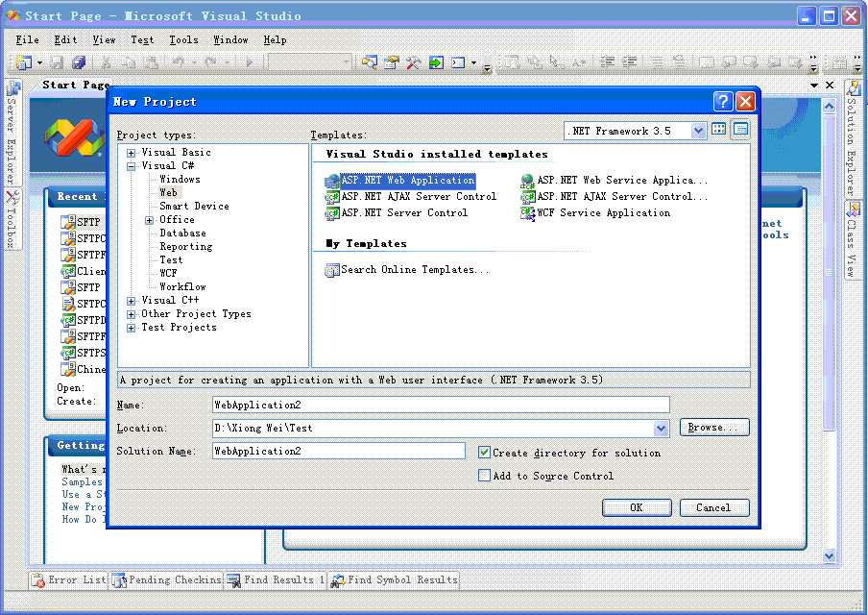
Task: Click Search Online Templates icon
Action: pyautogui.click(x=332, y=270)
